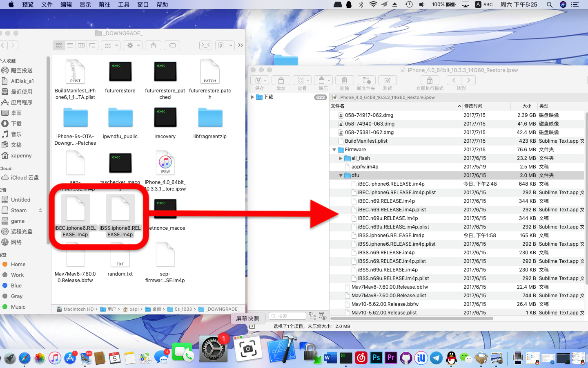The width and height of the screenshot is (588, 368).
Task: Switch Finder to list view
Action: pos(70,45)
